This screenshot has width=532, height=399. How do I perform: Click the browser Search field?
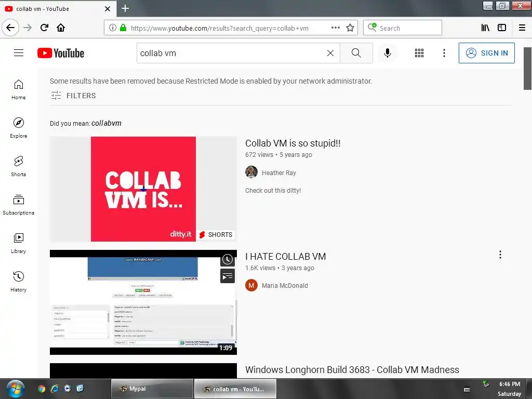point(403,28)
